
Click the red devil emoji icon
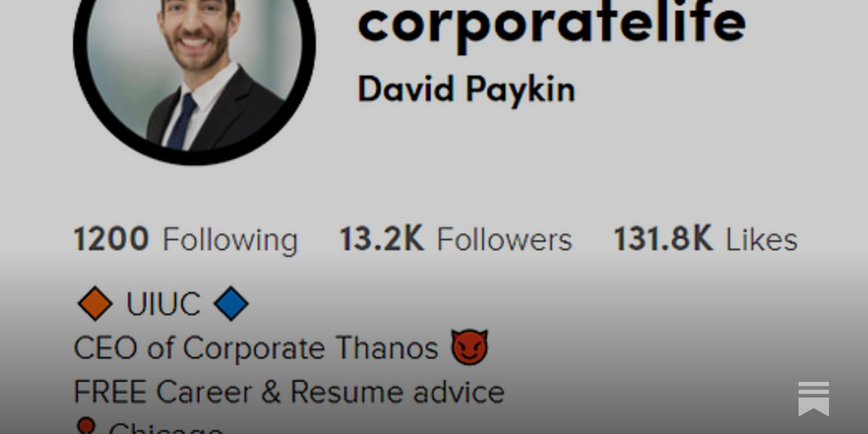(x=469, y=347)
